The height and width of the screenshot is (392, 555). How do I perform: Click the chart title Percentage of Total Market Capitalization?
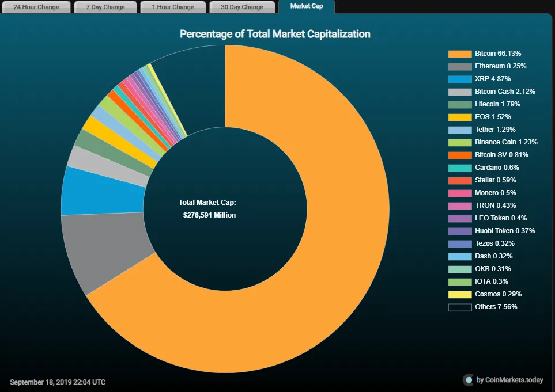tap(275, 34)
